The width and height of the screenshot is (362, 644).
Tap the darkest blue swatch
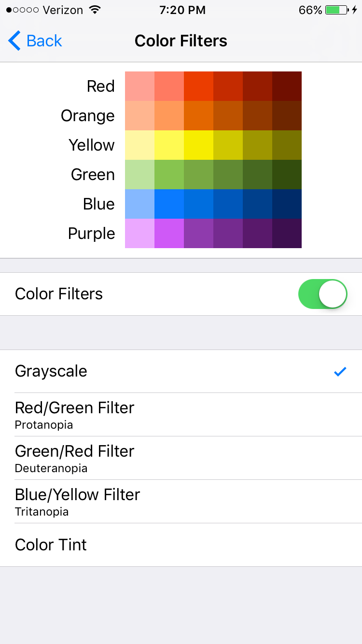click(x=287, y=204)
